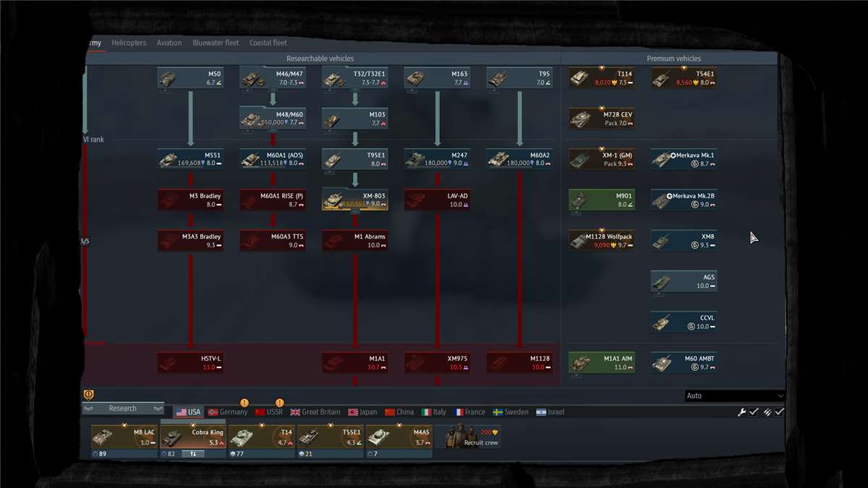Select the locked M1128 card

click(520, 362)
